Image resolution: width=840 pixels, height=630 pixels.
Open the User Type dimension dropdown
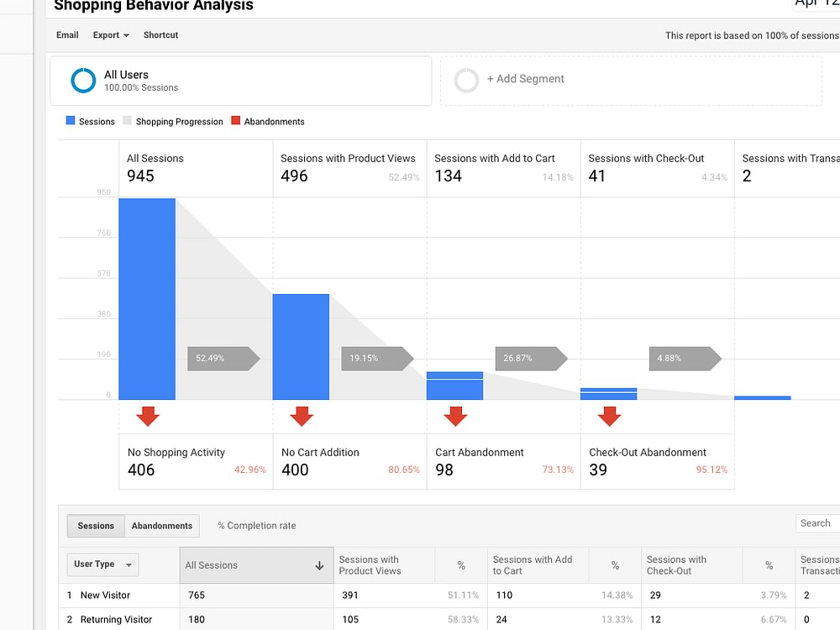(x=102, y=564)
